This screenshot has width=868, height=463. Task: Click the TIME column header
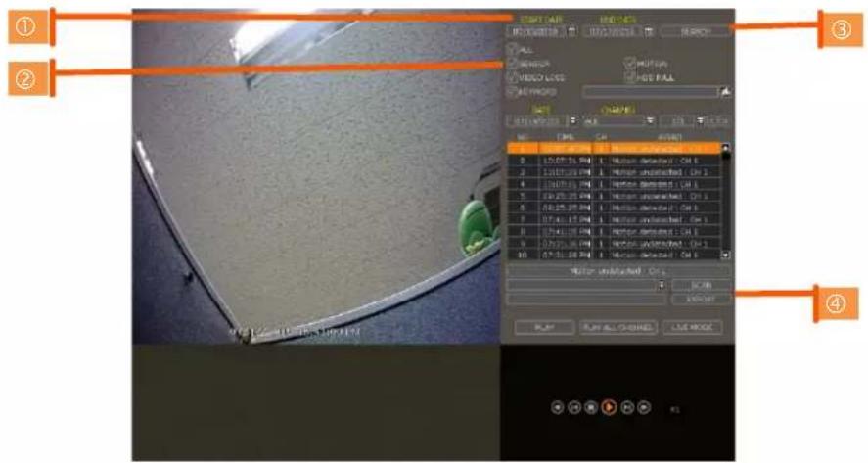tap(566, 137)
